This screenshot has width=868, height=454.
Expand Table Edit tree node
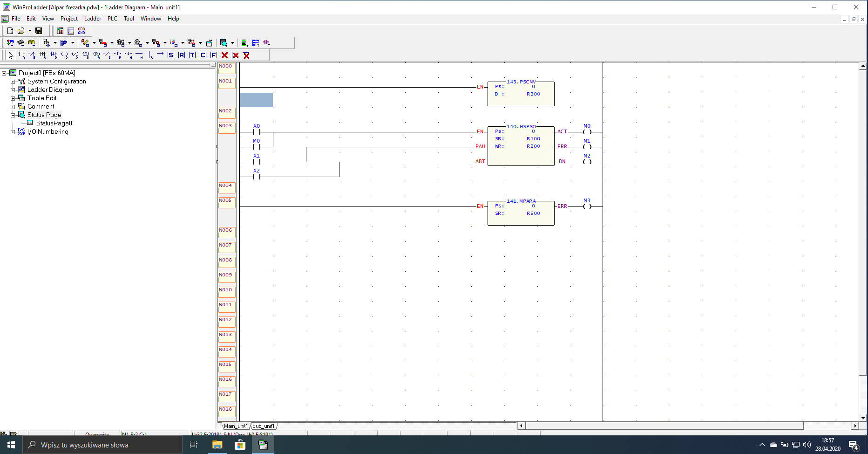(13, 98)
